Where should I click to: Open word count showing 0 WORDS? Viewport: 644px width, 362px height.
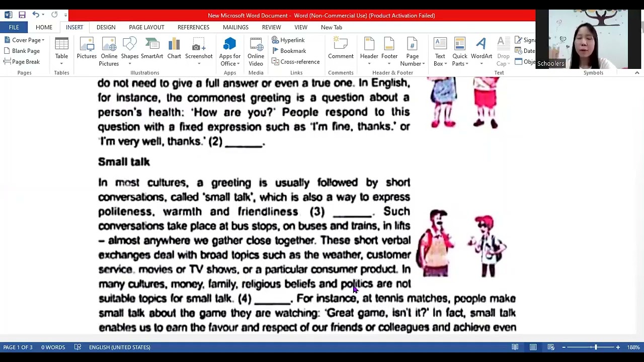click(x=53, y=347)
